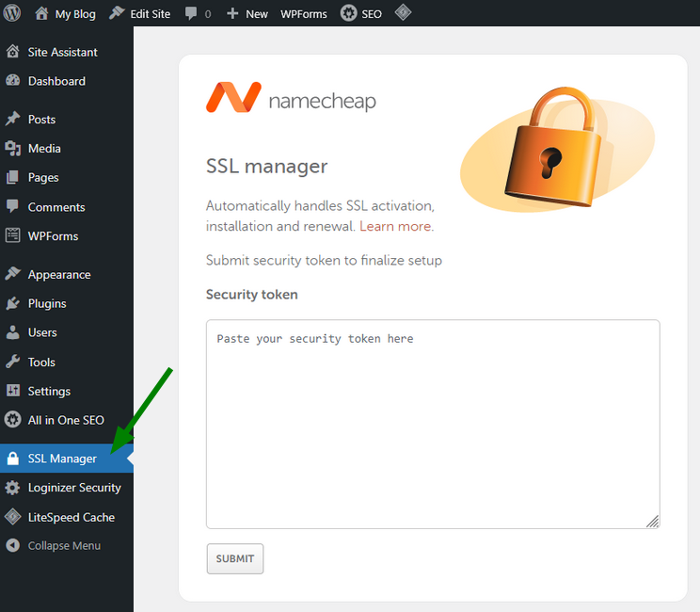Click the Learn more link

[395, 227]
